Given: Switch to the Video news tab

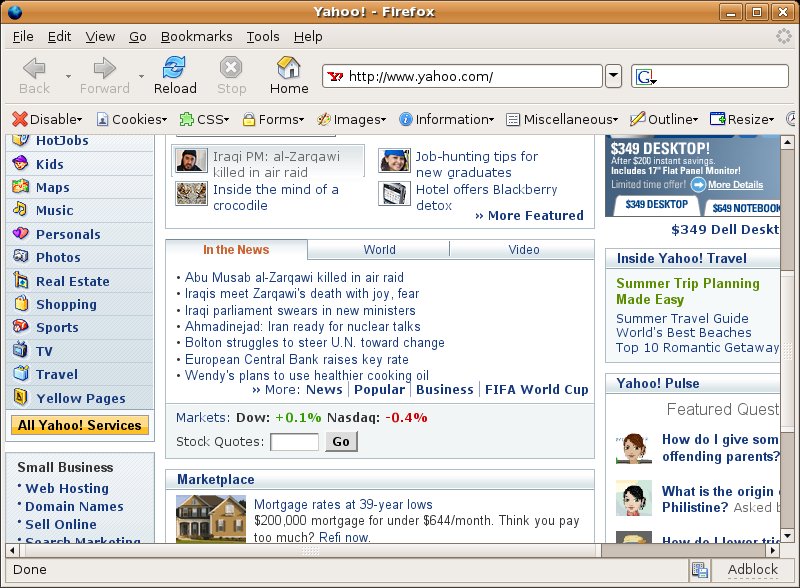Looking at the screenshot, I should click(523, 250).
